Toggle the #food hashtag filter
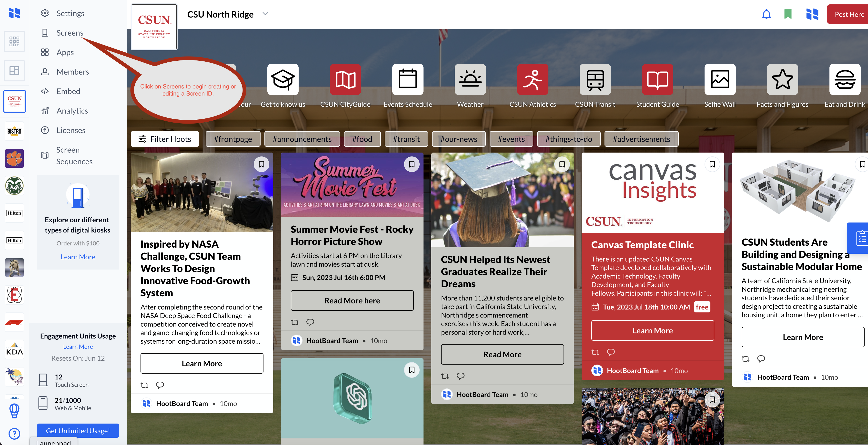 pyautogui.click(x=362, y=139)
